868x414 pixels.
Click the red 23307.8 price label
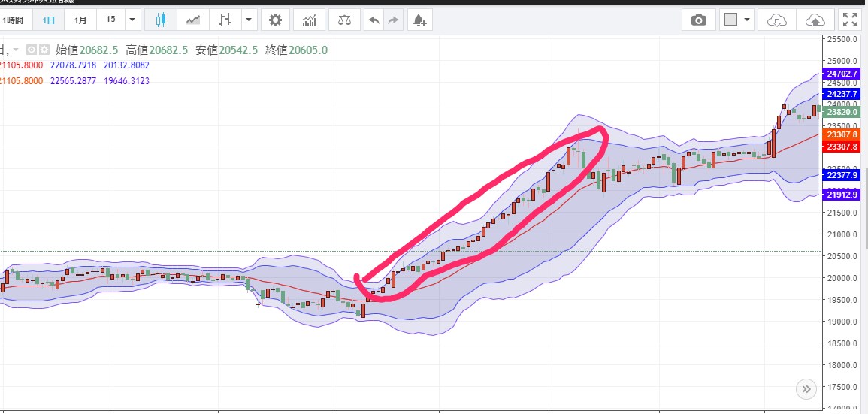[842, 147]
